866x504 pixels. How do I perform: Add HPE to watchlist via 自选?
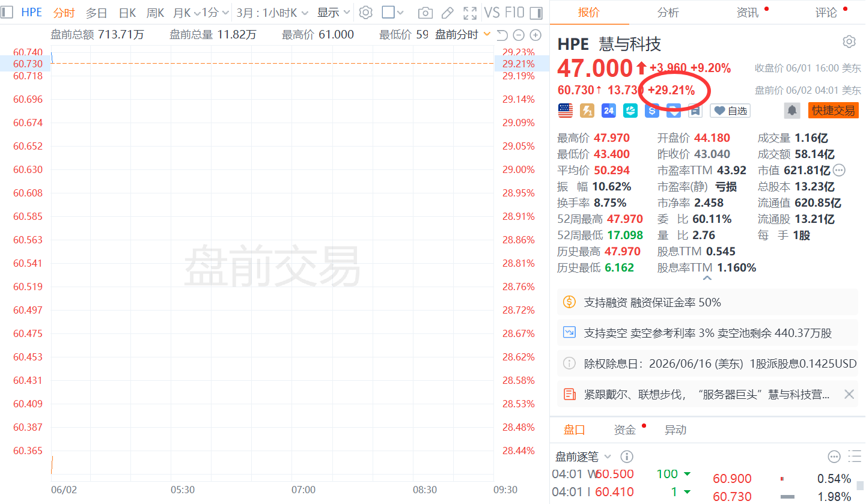coord(730,111)
